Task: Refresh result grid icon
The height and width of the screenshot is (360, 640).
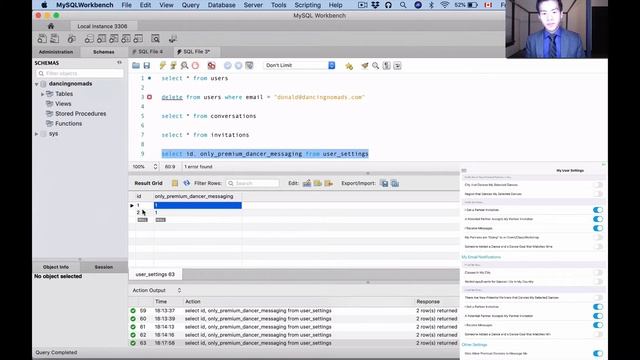Action: (187, 183)
